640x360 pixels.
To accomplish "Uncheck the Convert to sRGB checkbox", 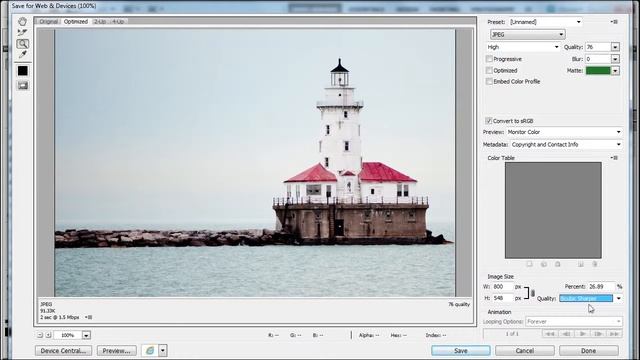I will 489,121.
